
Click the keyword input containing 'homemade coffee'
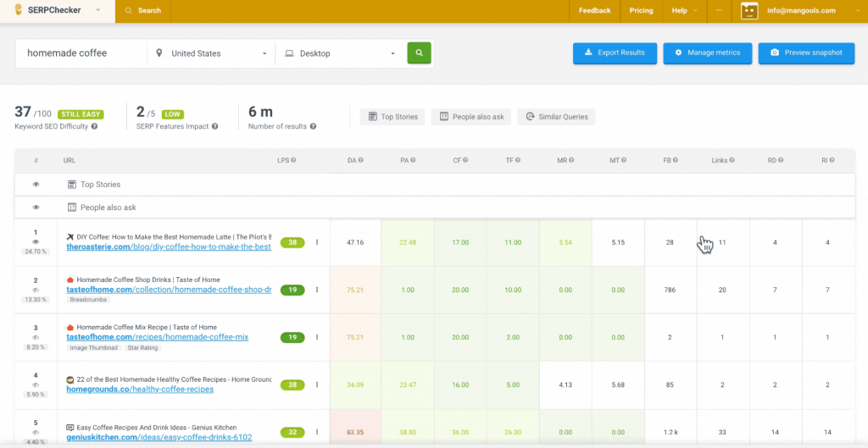point(81,53)
